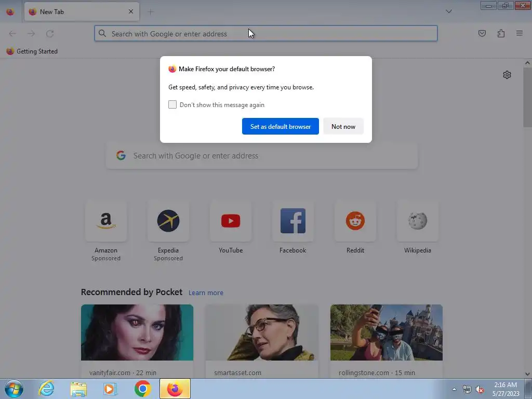Image resolution: width=532 pixels, height=399 pixels.
Task: Focus the address bar search field
Action: point(266,33)
